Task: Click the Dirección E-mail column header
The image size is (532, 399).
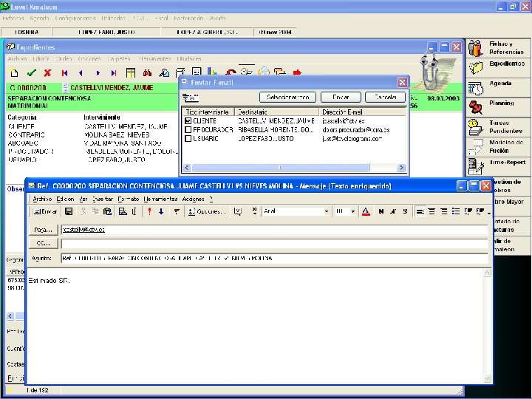Action: point(362,112)
